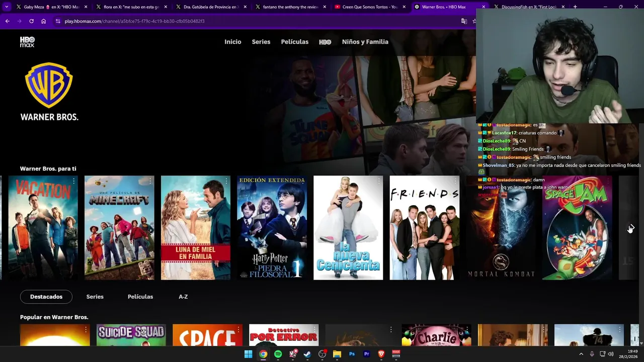Open the Minecraft movie poster

[x=119, y=228]
